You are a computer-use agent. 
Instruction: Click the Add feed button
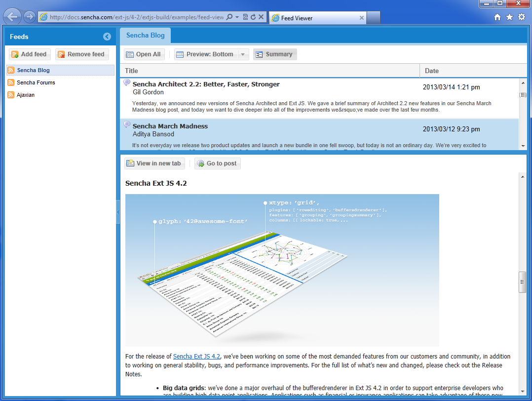click(30, 54)
